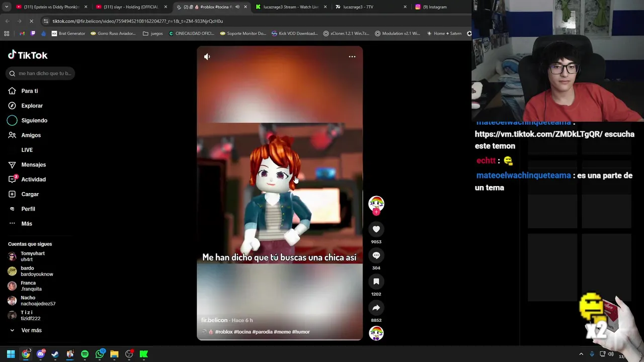Open the tab search dropdown
The height and width of the screenshot is (362, 644).
coord(7,7)
